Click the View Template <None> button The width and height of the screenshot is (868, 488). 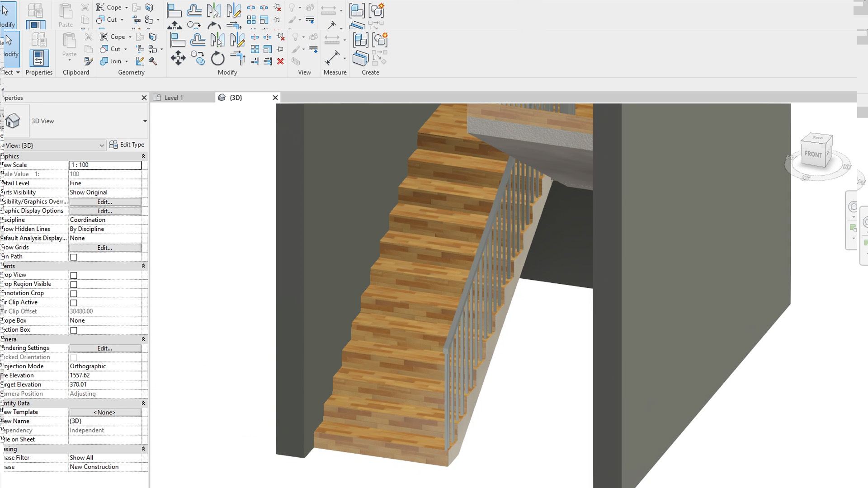click(x=105, y=412)
